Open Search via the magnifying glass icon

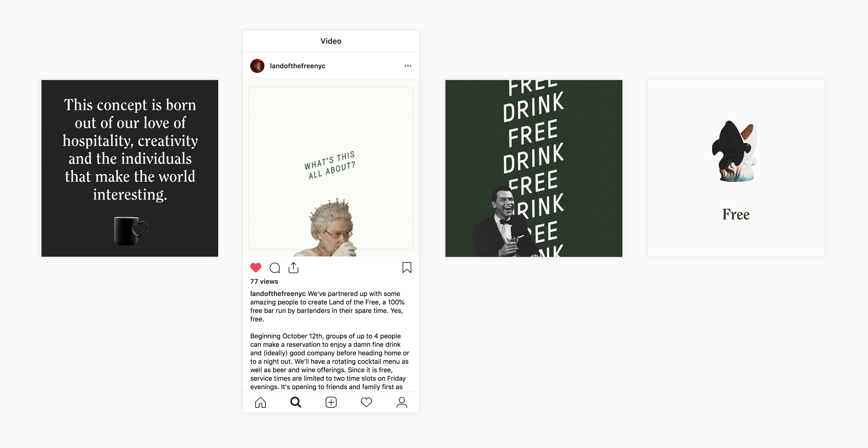[x=296, y=403]
